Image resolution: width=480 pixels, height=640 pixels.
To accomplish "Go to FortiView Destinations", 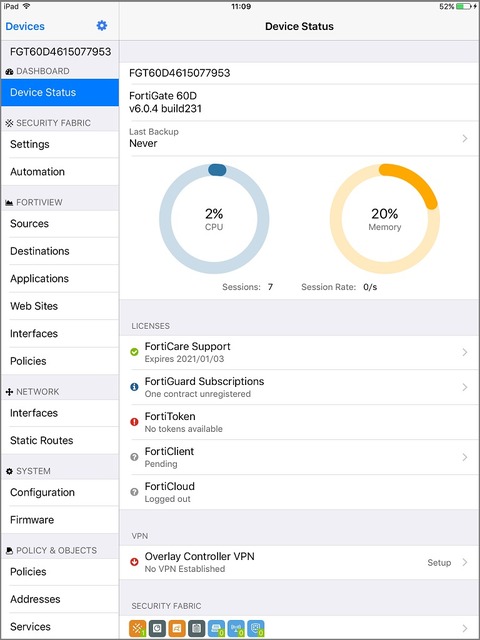I will (x=60, y=251).
